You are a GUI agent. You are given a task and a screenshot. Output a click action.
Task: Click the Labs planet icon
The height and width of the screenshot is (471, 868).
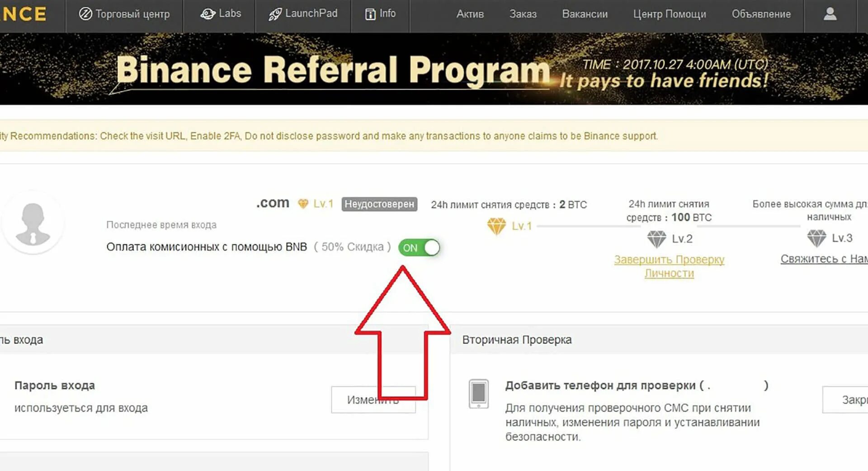click(x=208, y=14)
